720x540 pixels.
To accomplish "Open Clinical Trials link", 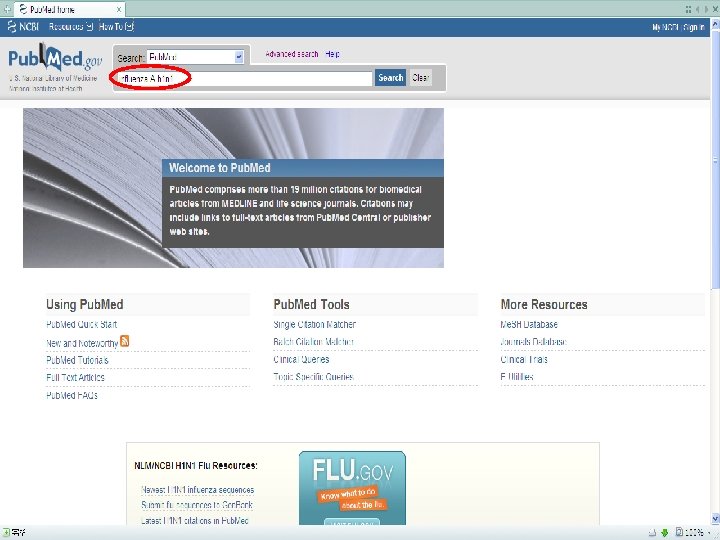I will [x=524, y=360].
